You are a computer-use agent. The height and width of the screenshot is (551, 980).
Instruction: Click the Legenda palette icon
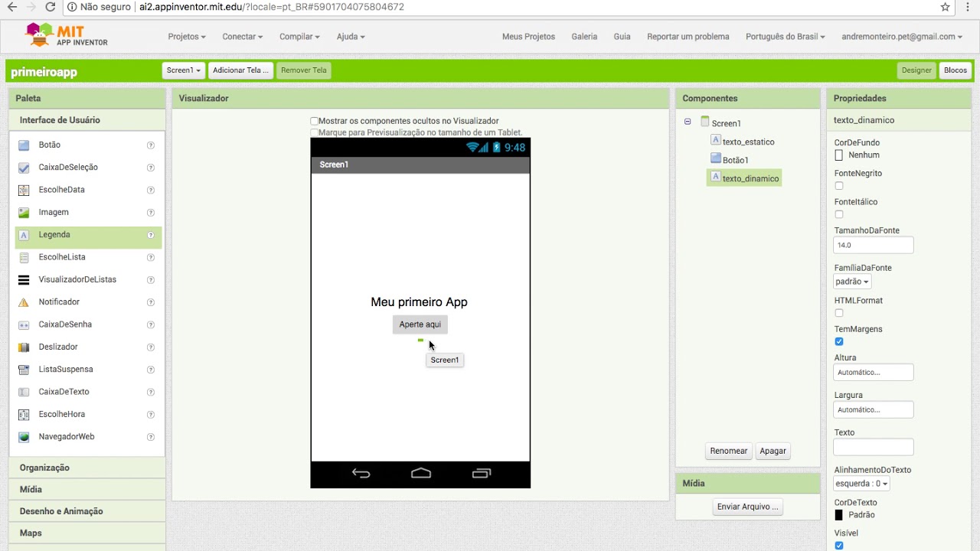[x=24, y=235]
